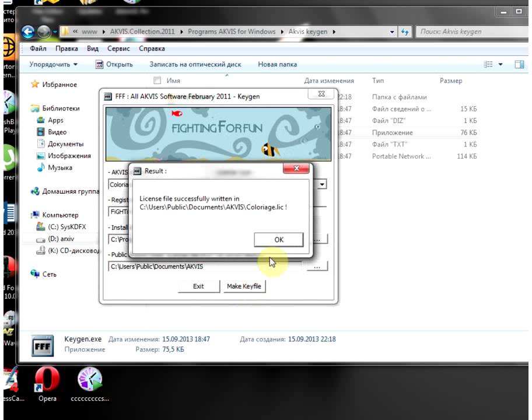This screenshot has height=420, width=532.
Task: Click the Keygen.exe FFF icon in details pane
Action: tap(43, 346)
